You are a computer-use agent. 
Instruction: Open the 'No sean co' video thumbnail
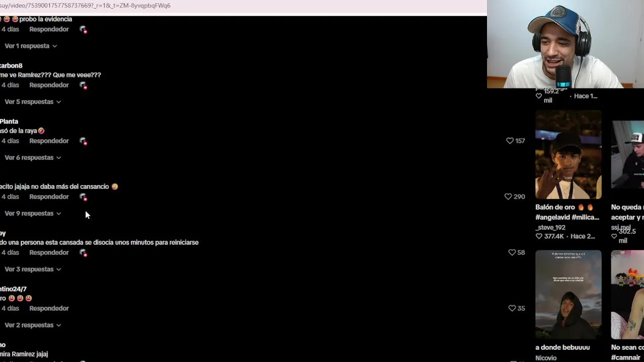tap(627, 295)
